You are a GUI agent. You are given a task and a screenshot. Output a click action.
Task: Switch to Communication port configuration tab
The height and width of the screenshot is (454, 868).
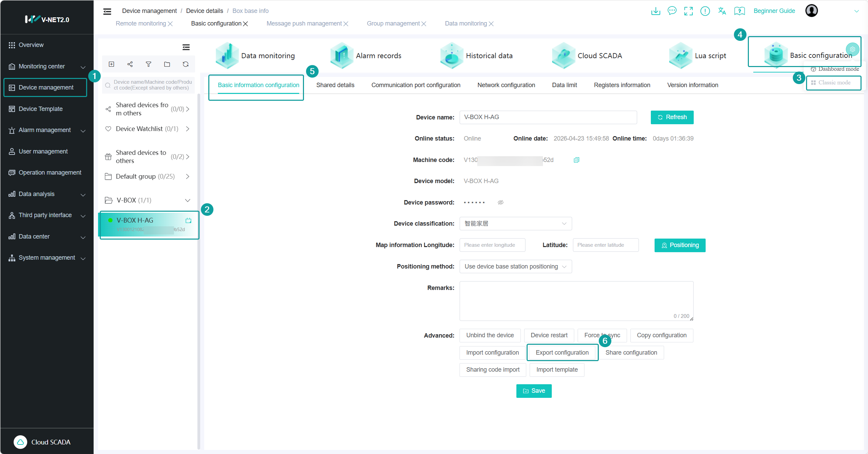click(416, 85)
